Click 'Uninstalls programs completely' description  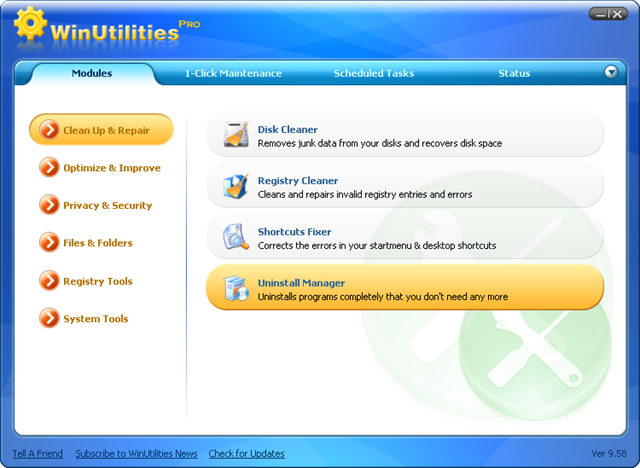coord(382,297)
